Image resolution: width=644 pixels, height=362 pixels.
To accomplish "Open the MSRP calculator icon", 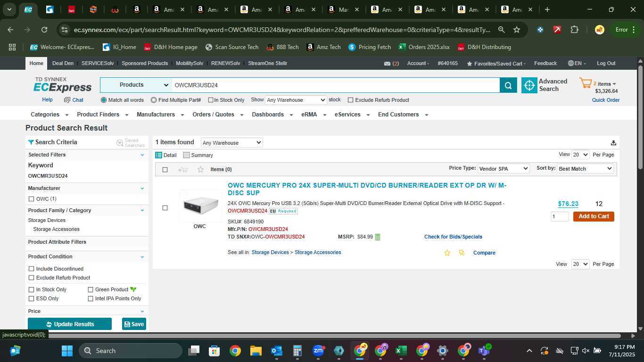I will (x=378, y=237).
